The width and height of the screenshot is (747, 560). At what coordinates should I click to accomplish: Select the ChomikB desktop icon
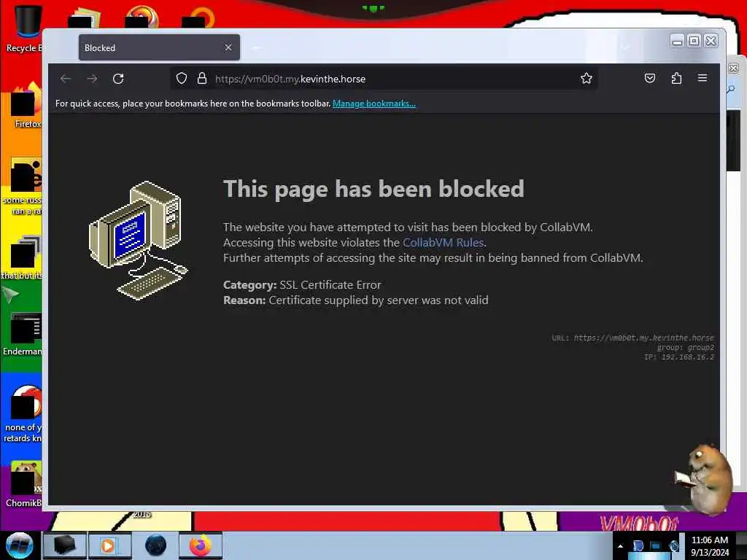pos(24,483)
